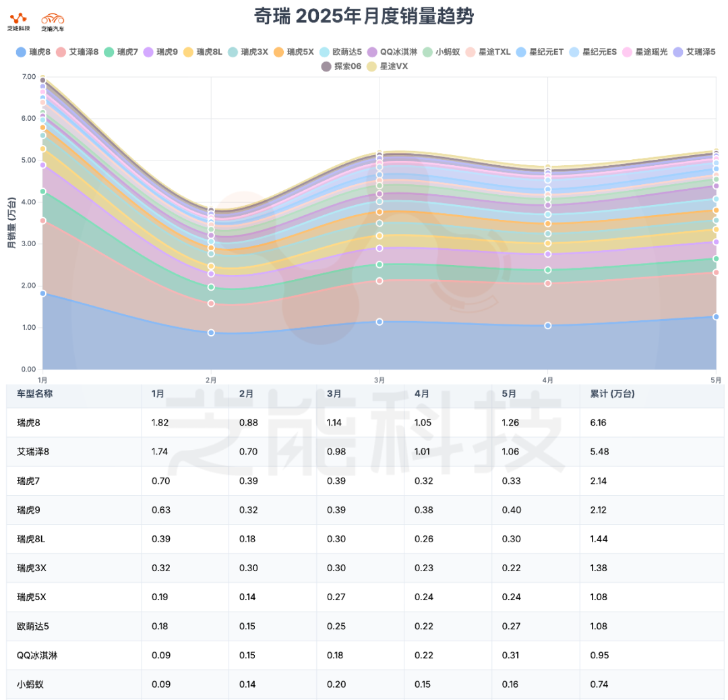The image size is (728, 700).
Task: Toggle the 欧萌达5 legend series
Action: click(x=340, y=52)
